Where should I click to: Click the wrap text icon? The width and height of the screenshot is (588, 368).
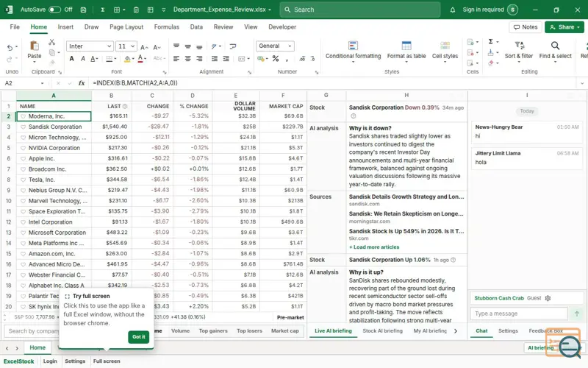pos(233,46)
